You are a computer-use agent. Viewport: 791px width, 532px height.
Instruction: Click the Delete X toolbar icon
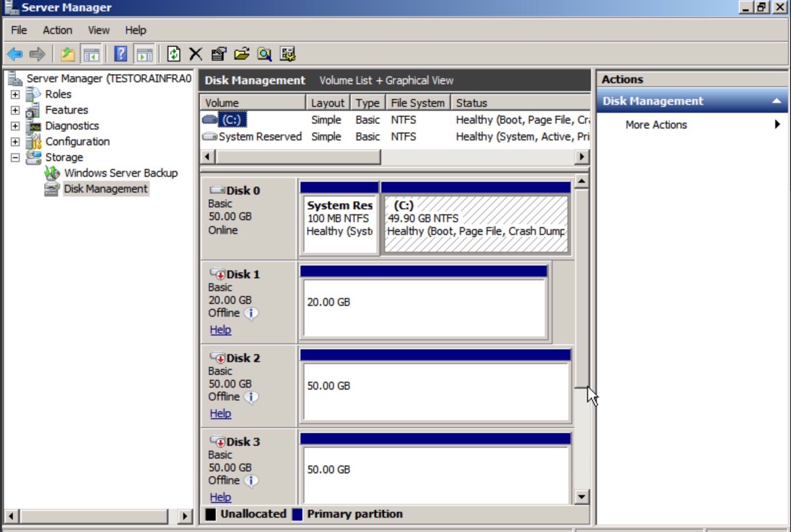tap(196, 54)
